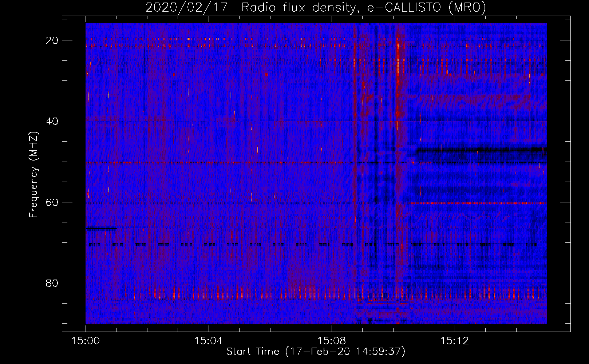Click the '15:04' time tick label
The image size is (589, 364).
[208, 341]
